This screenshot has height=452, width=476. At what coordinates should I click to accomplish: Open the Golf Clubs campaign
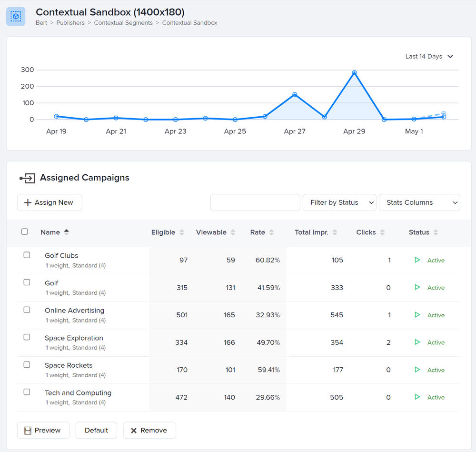tap(61, 256)
